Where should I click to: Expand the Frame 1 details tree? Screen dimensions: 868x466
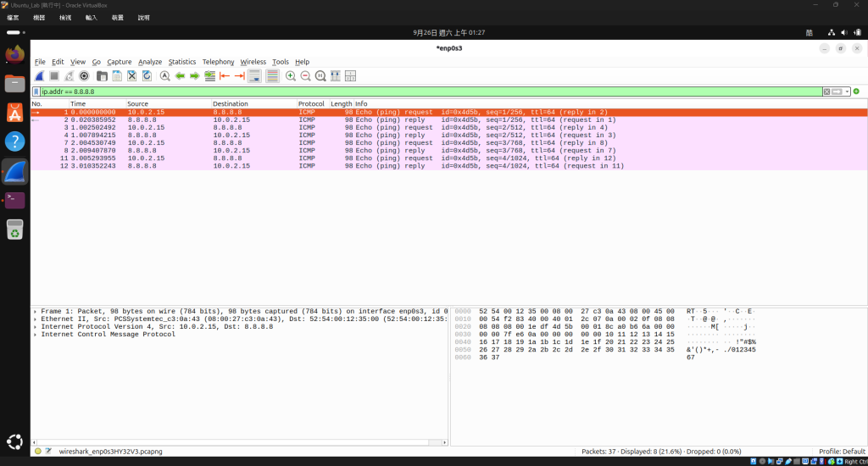click(x=36, y=312)
